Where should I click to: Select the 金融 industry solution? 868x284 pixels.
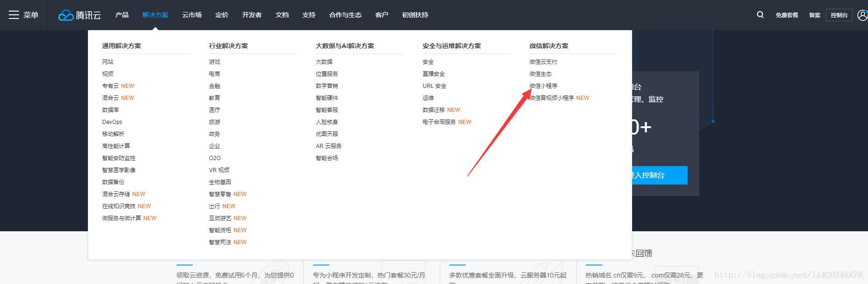click(215, 86)
